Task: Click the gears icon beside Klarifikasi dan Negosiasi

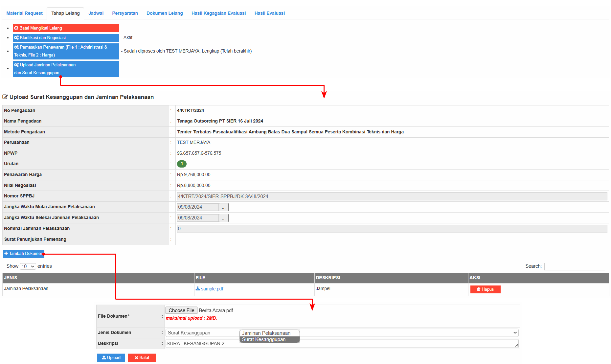Action: click(x=16, y=38)
